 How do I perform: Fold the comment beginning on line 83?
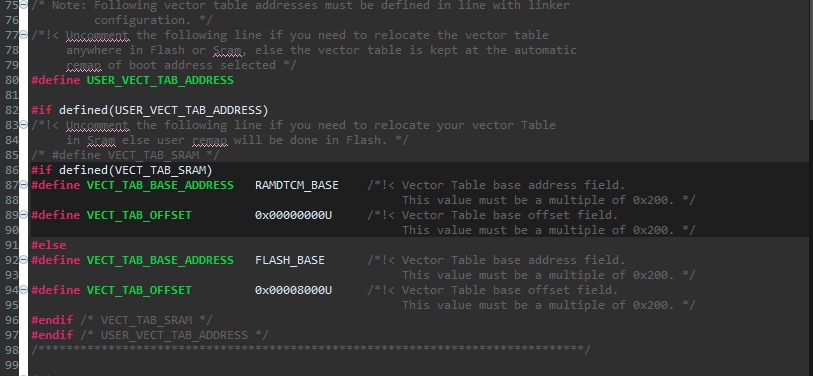pos(23,125)
